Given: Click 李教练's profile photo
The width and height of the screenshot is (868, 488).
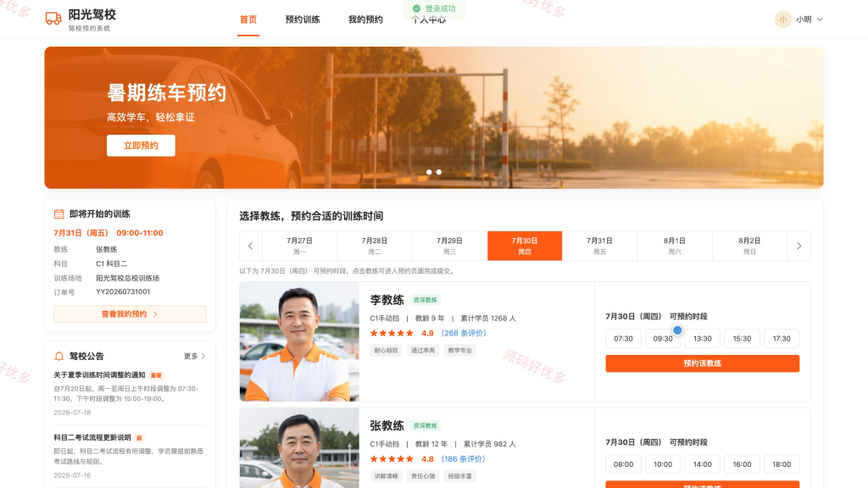Looking at the screenshot, I should (299, 341).
